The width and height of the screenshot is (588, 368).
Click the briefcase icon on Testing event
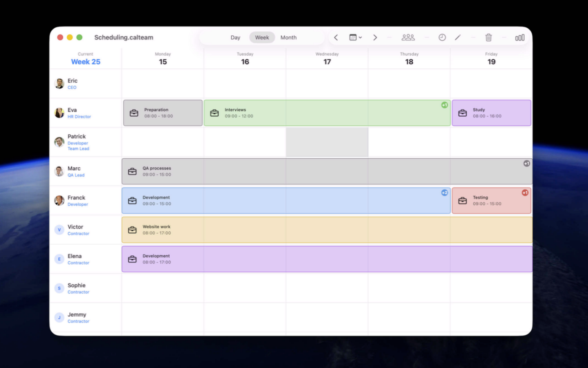(462, 201)
